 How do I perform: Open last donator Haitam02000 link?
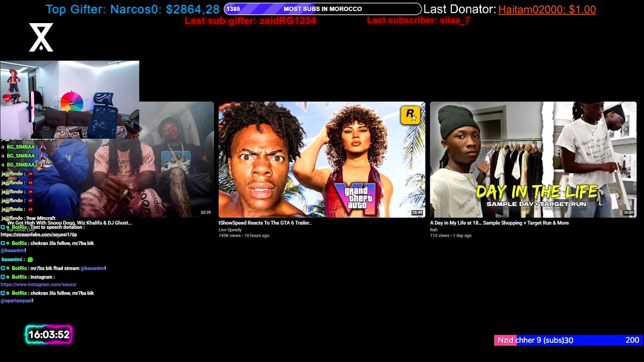(x=547, y=9)
